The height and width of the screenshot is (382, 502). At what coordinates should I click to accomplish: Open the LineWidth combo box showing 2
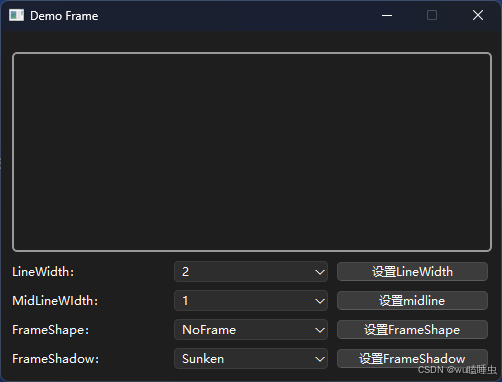pos(251,272)
